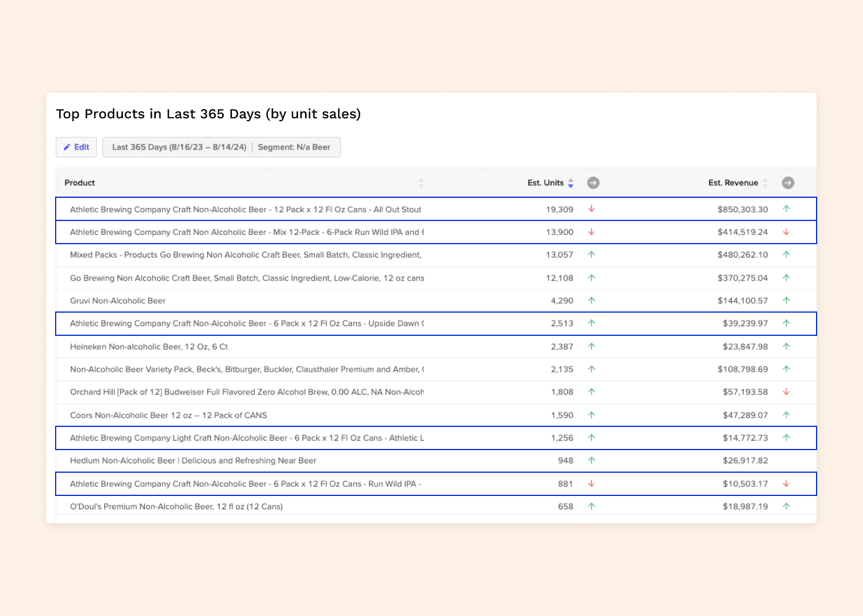Click the $850,303.30 revenue value
Screen dimensions: 863x616
click(x=742, y=209)
